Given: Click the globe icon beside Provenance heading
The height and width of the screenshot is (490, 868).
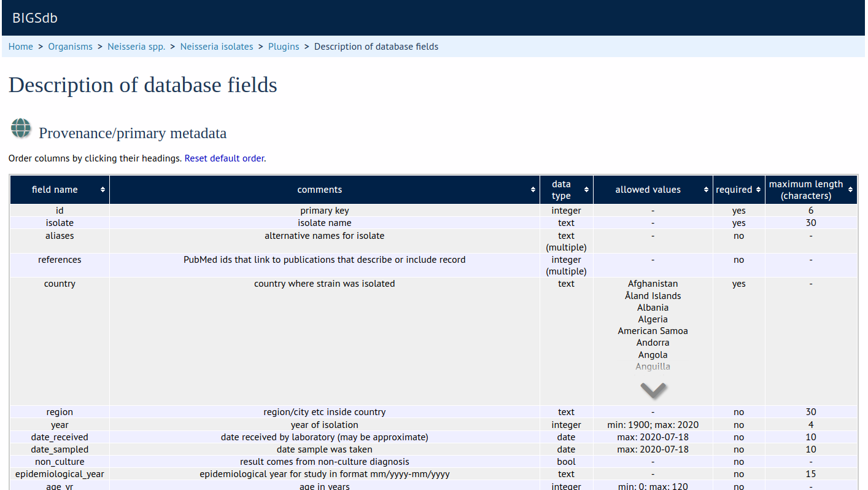Looking at the screenshot, I should [21, 129].
